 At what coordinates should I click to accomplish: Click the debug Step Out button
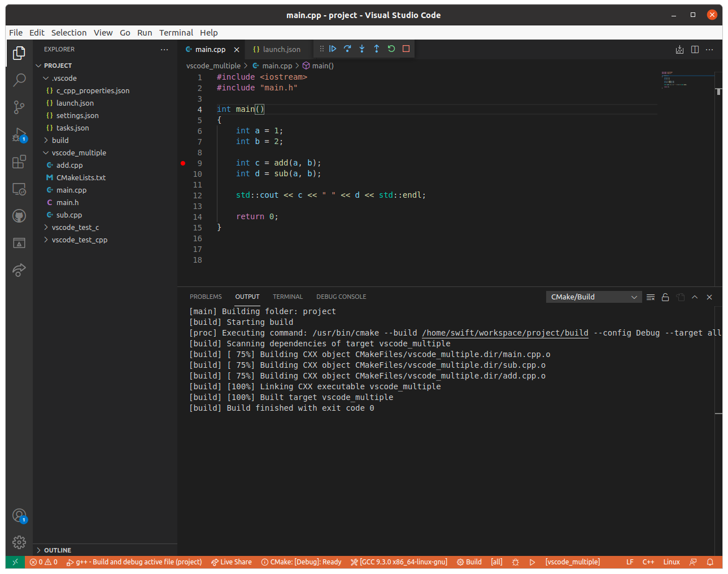coord(377,49)
